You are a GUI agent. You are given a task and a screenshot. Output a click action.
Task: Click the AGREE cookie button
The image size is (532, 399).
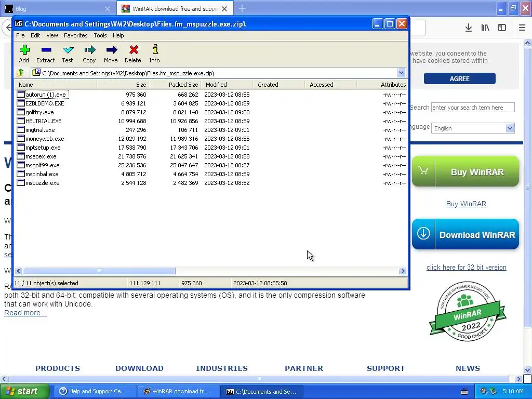tap(459, 79)
